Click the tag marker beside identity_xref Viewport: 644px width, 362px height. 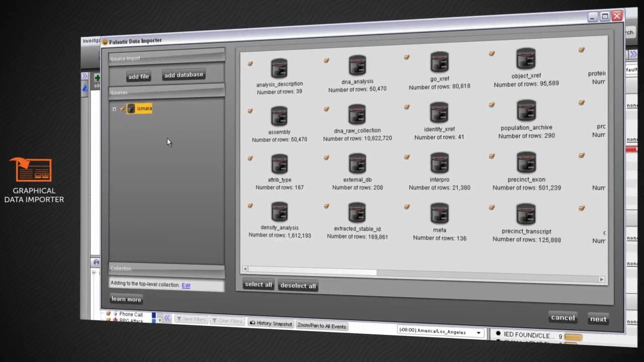click(x=407, y=107)
